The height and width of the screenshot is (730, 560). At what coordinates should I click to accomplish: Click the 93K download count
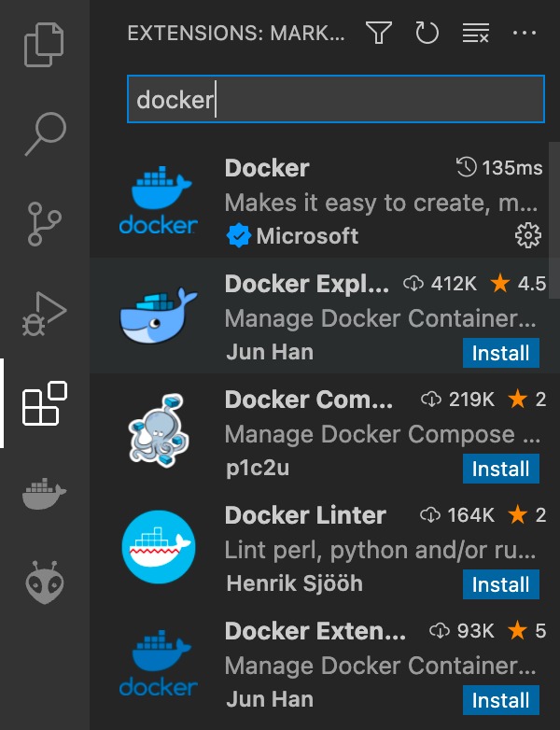coord(475,631)
